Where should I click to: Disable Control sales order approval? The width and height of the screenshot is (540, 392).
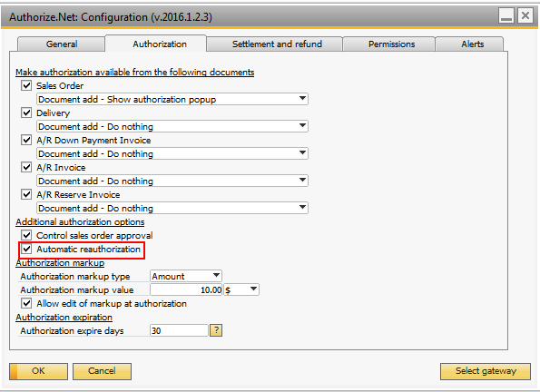pos(26,235)
